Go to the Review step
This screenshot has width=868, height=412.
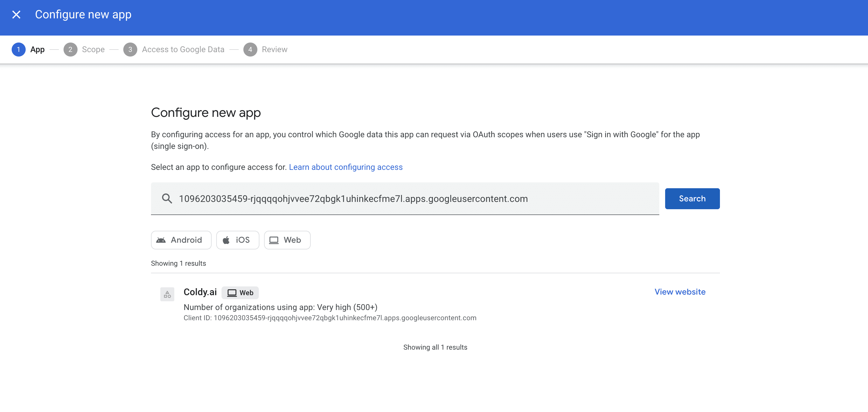point(274,50)
